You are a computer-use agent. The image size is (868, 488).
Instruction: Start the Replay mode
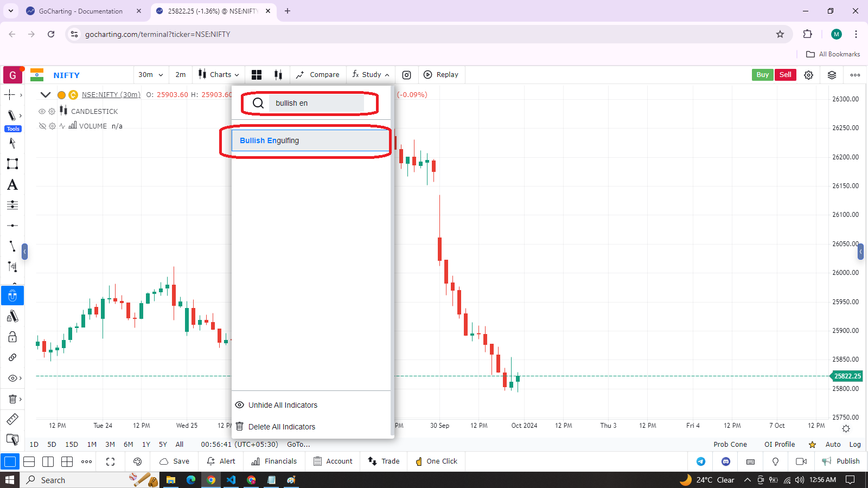tap(441, 75)
